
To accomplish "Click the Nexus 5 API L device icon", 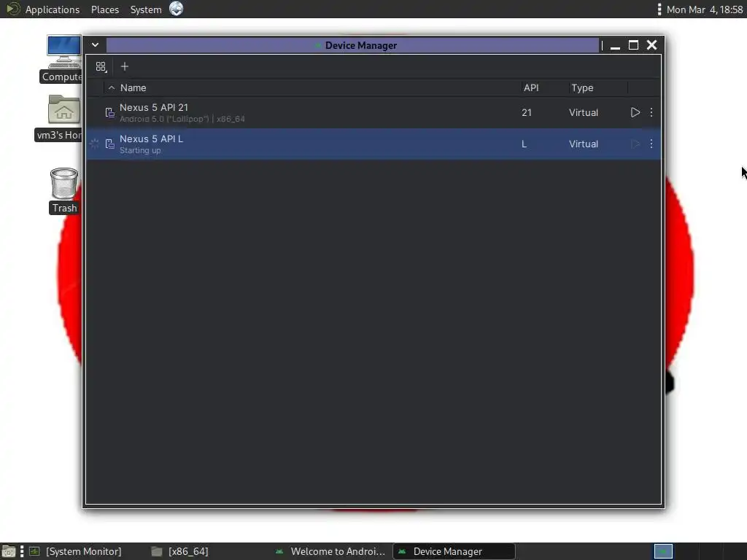I will tap(110, 144).
